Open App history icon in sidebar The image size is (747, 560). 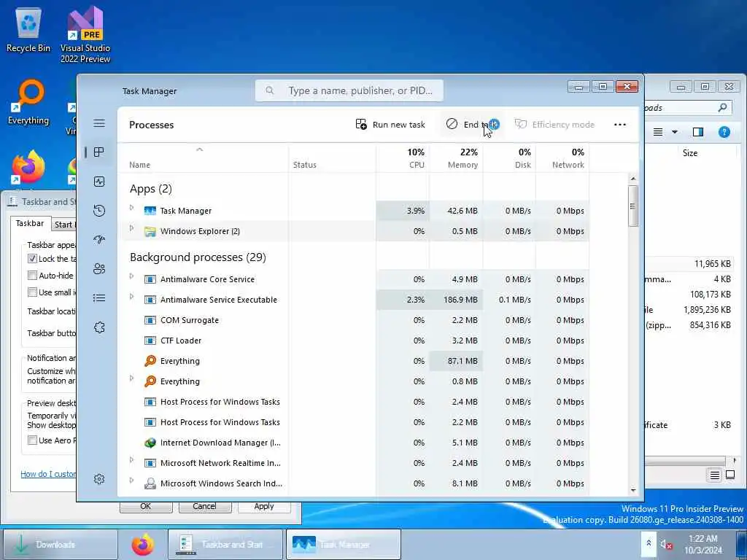99,211
